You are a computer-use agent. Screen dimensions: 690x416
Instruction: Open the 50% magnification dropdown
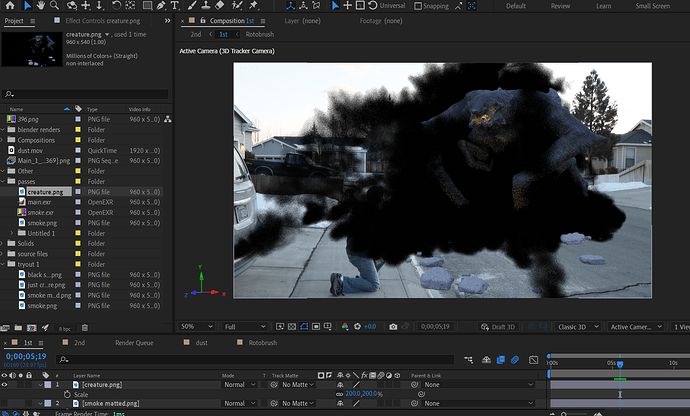[196, 327]
